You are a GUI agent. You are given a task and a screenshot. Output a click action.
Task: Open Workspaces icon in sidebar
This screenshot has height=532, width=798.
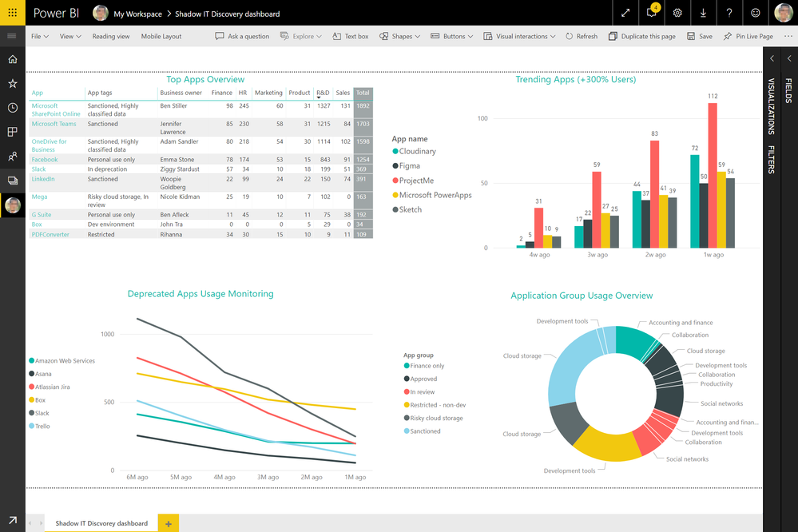click(13, 181)
